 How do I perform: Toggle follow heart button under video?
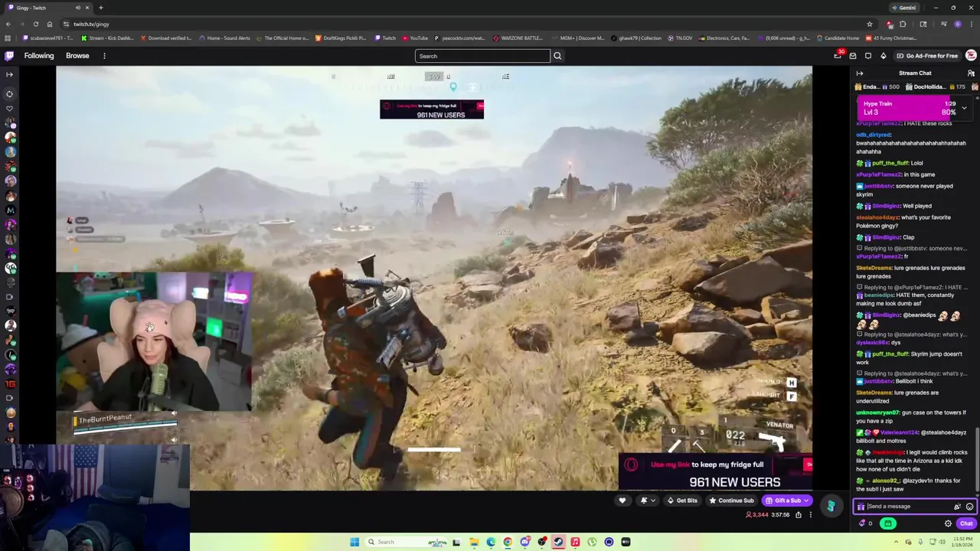622,500
